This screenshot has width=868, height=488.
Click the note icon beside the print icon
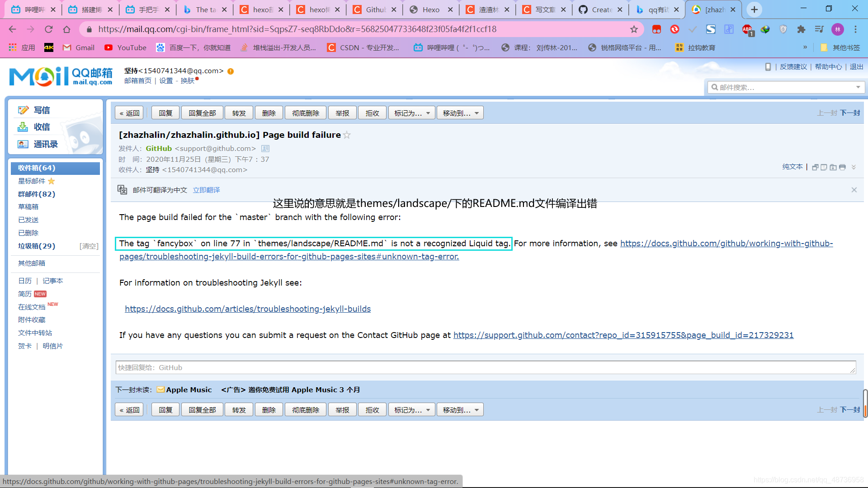coord(824,167)
